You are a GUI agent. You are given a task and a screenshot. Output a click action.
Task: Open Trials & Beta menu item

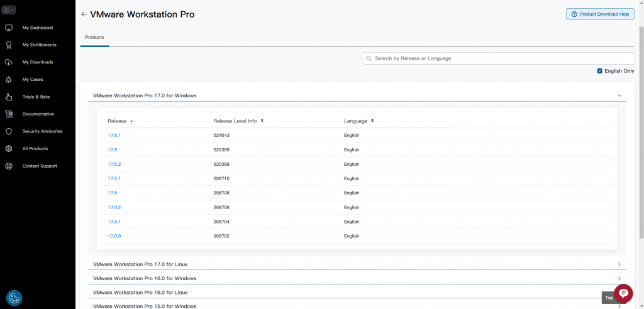[x=36, y=97]
